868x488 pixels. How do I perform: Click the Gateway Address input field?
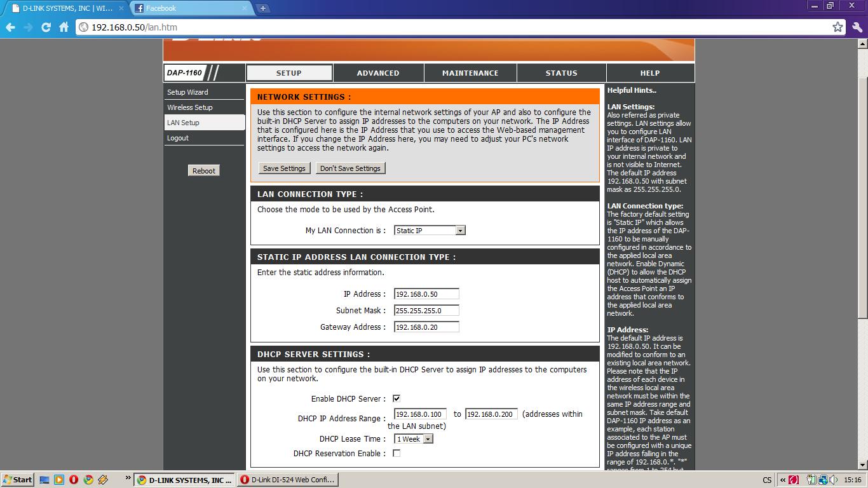click(x=426, y=327)
